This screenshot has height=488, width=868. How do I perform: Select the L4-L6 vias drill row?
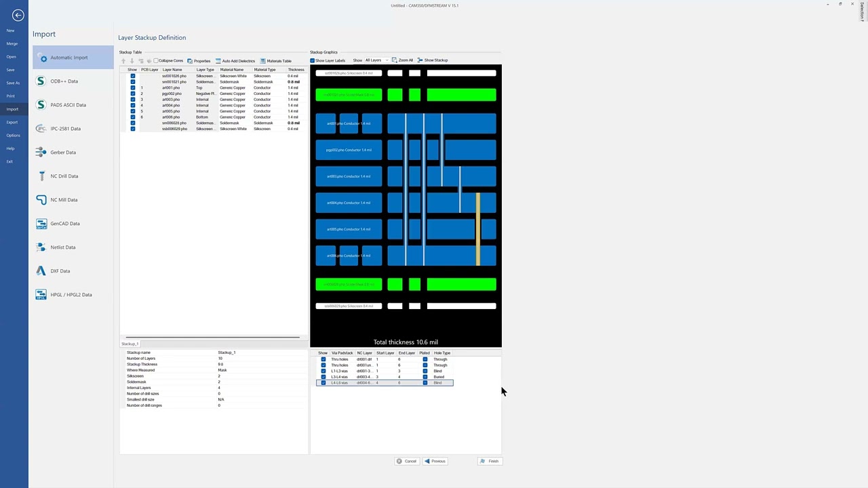click(384, 383)
